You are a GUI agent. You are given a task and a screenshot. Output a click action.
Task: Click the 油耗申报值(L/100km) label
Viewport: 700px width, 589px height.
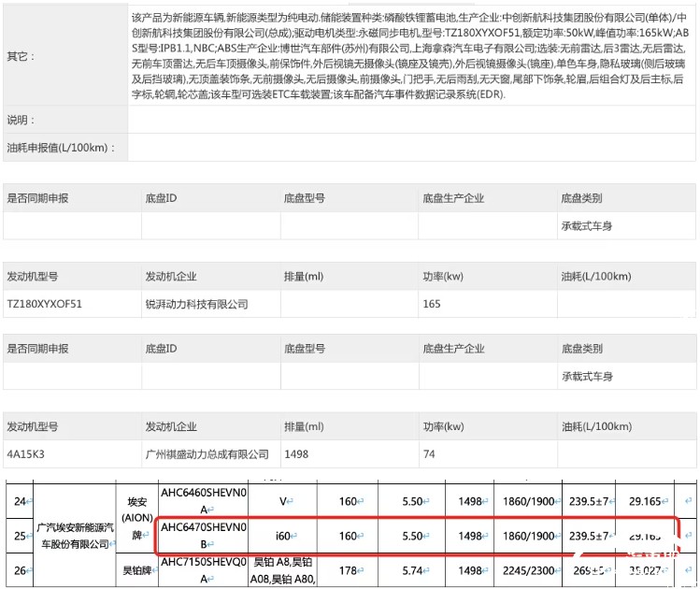[58, 148]
